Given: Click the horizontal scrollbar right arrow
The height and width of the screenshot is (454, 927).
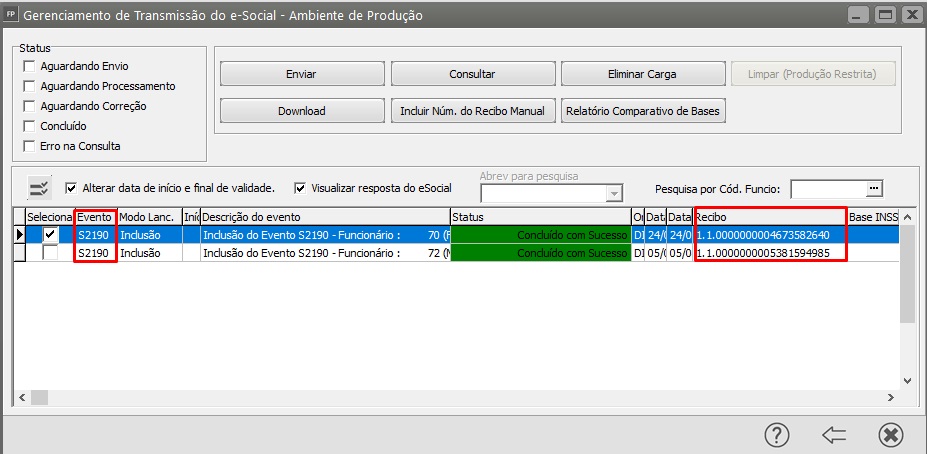Looking at the screenshot, I should coord(893,397).
